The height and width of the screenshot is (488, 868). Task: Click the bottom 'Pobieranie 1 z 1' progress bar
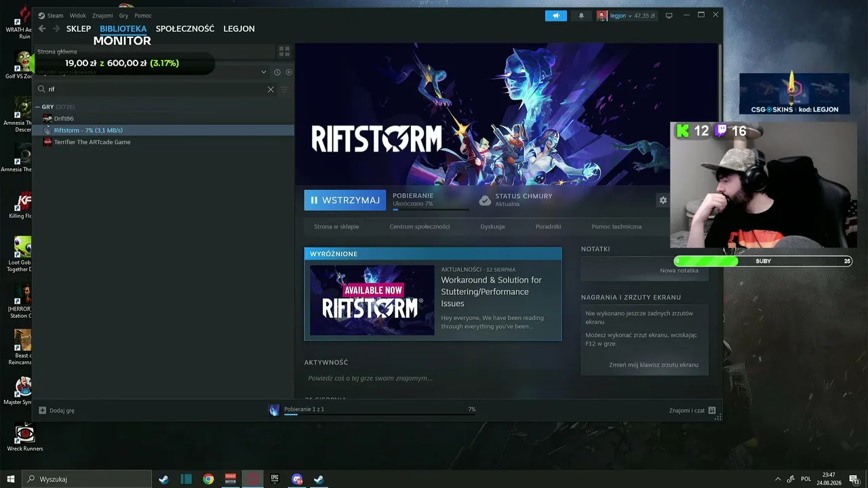tap(379, 414)
